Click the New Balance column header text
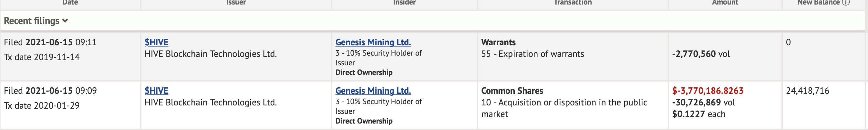The image size is (868, 130). click(818, 2)
